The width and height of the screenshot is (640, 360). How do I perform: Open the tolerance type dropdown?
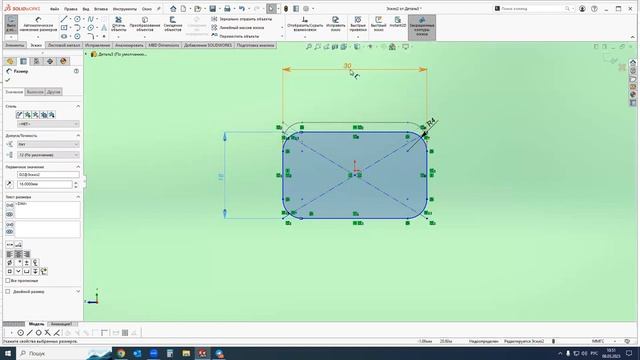(48, 144)
